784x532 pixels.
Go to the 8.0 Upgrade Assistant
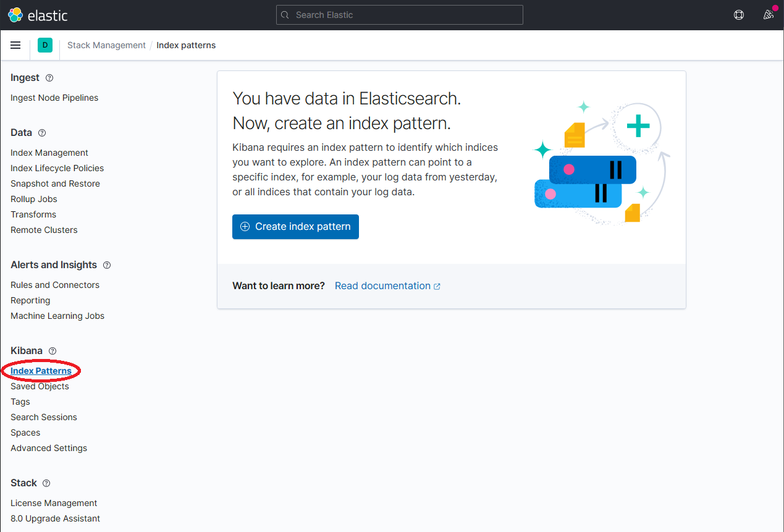[x=55, y=518]
